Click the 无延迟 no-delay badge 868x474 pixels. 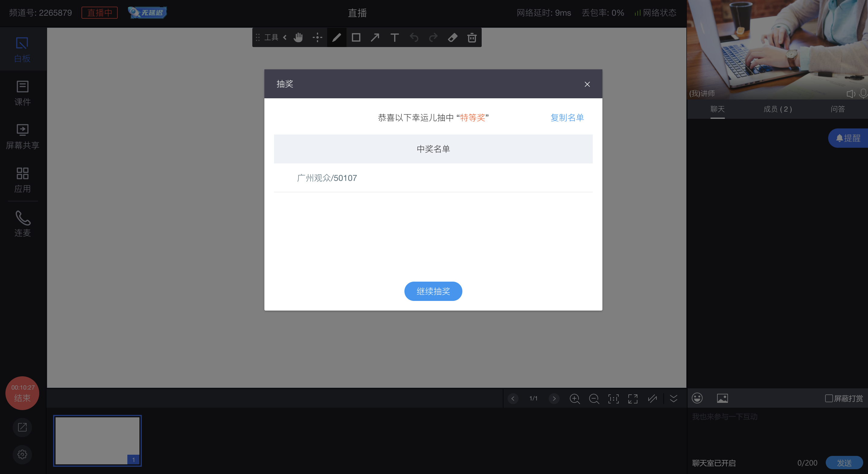point(147,13)
